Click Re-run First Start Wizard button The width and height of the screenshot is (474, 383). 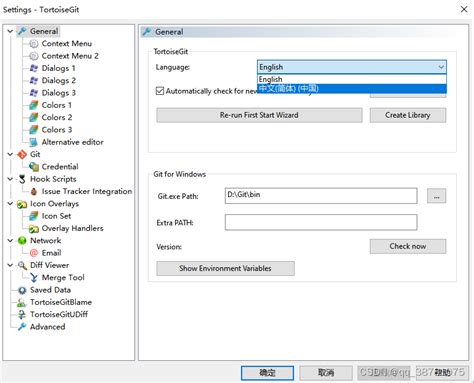259,115
